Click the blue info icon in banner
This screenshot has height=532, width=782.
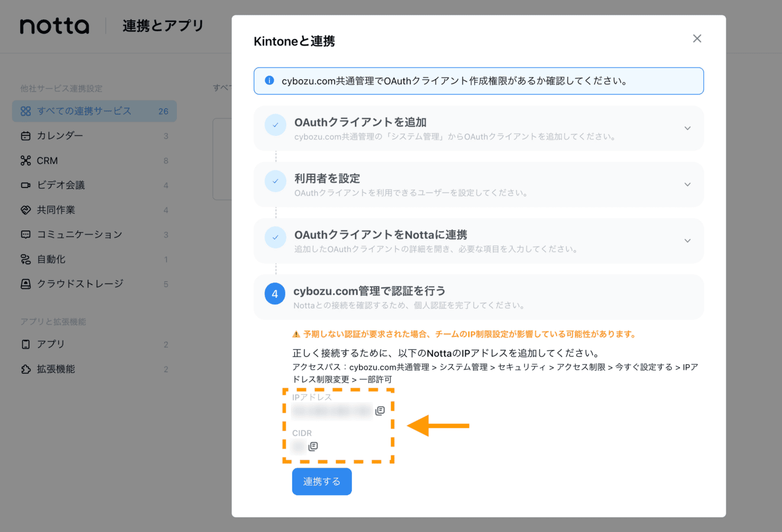click(269, 80)
